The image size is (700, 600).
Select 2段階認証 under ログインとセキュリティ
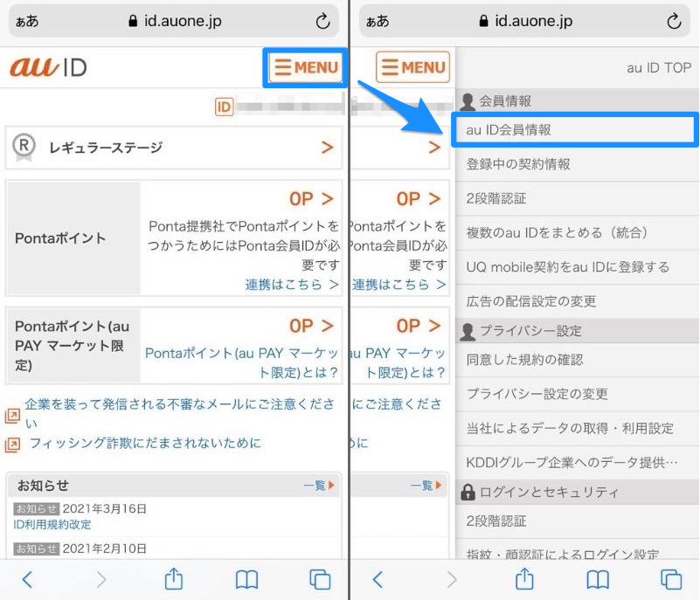(x=578, y=521)
